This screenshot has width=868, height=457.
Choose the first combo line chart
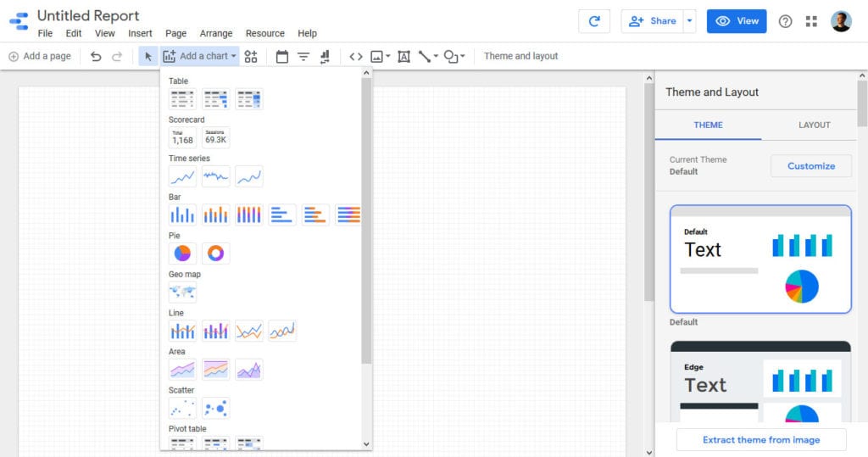(x=182, y=331)
